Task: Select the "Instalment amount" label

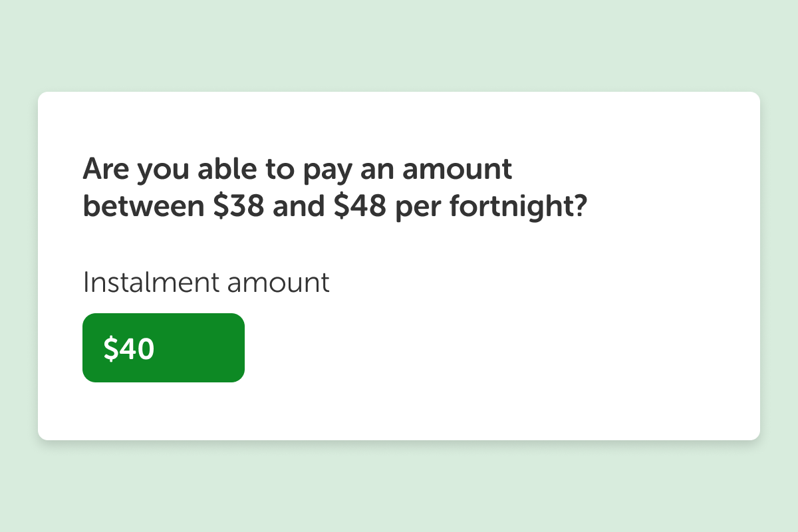Action: [x=206, y=283]
